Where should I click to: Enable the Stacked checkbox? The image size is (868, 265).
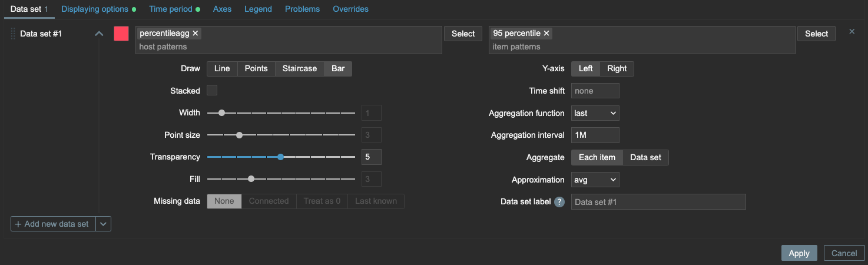pyautogui.click(x=212, y=91)
